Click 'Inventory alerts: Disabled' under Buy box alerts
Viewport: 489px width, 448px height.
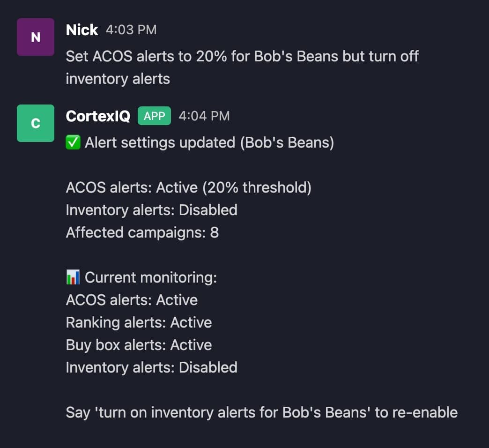(151, 367)
